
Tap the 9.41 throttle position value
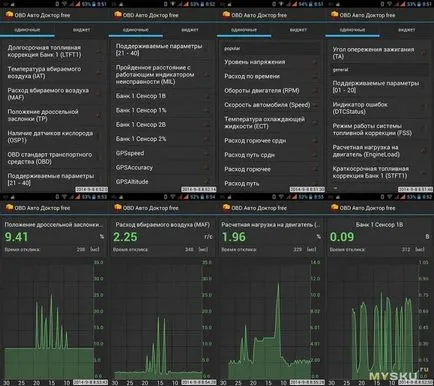(16, 237)
